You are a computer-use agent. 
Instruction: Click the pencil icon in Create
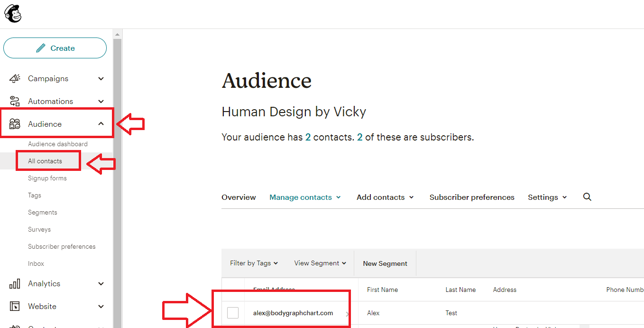(x=41, y=48)
